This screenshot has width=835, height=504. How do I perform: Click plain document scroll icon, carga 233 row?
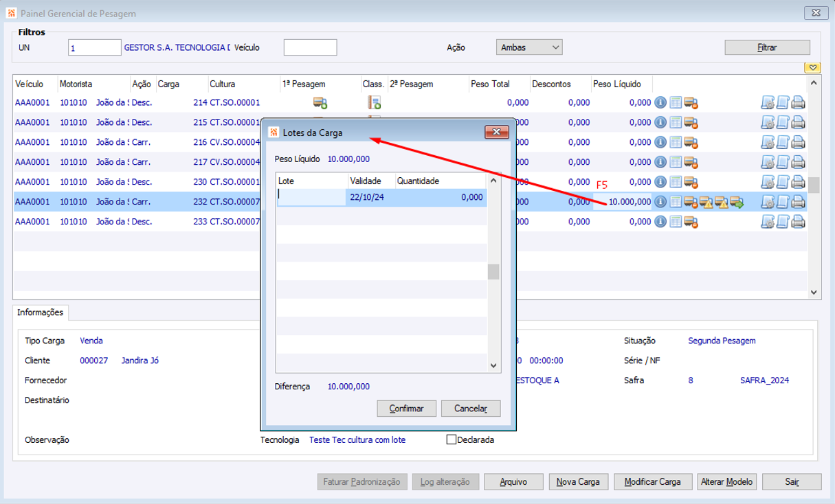(x=783, y=222)
